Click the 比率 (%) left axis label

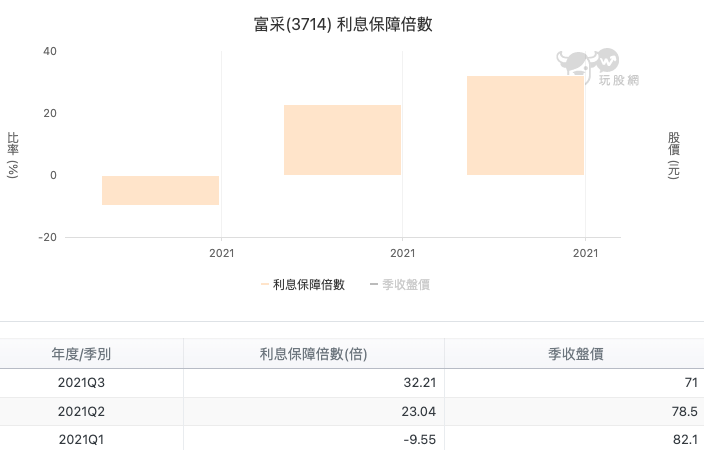(x=13, y=155)
